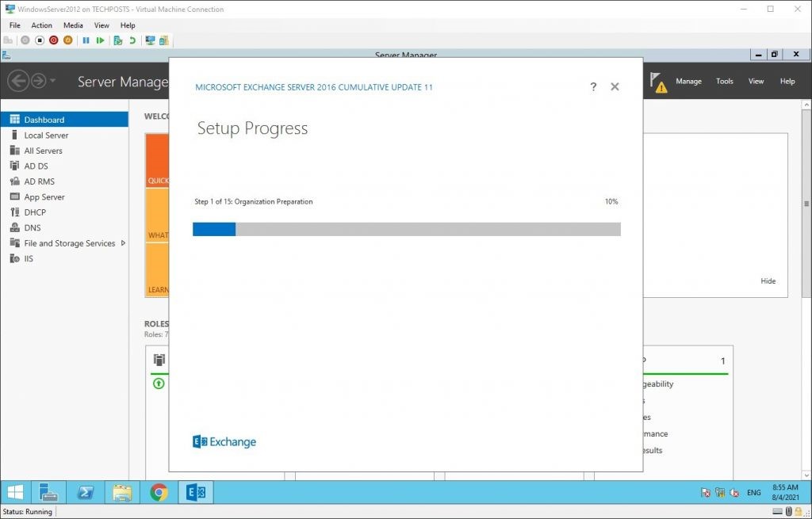This screenshot has width=812, height=519.
Task: Click the ENG language indicator in tray
Action: tap(753, 493)
